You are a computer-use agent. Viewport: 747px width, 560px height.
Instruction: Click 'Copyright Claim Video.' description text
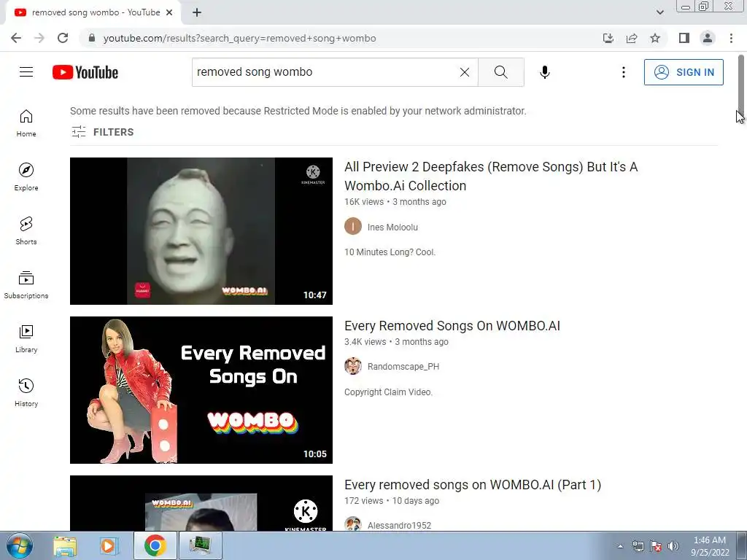tap(388, 392)
